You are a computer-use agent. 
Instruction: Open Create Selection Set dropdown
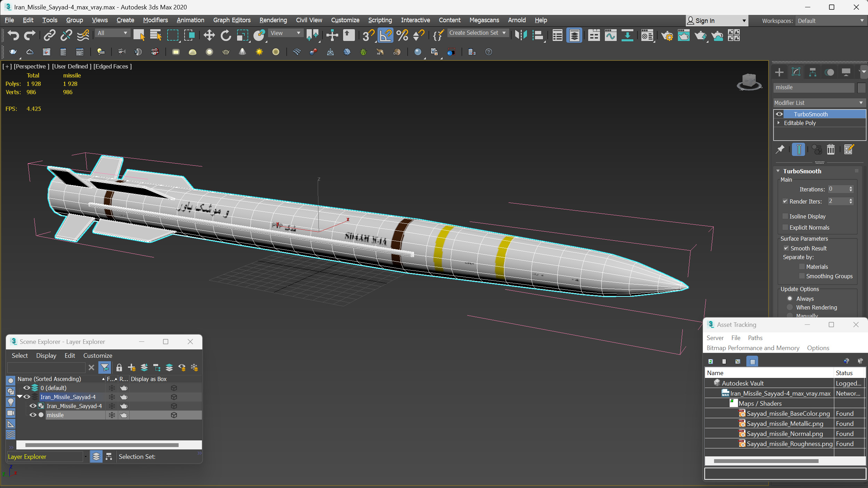(478, 33)
